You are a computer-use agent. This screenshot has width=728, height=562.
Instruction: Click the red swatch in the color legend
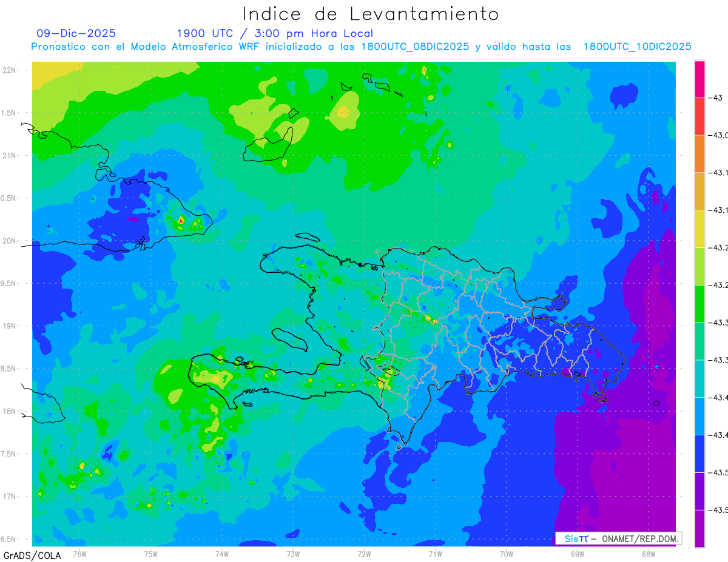699,116
